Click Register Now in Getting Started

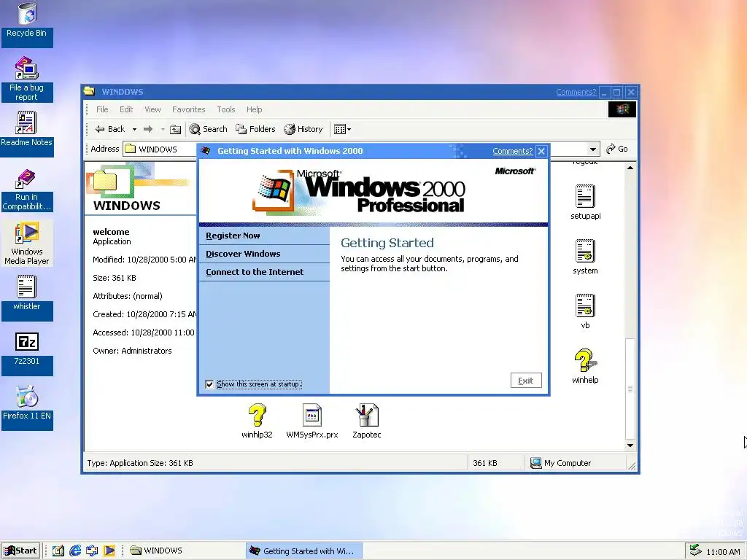tap(264, 236)
